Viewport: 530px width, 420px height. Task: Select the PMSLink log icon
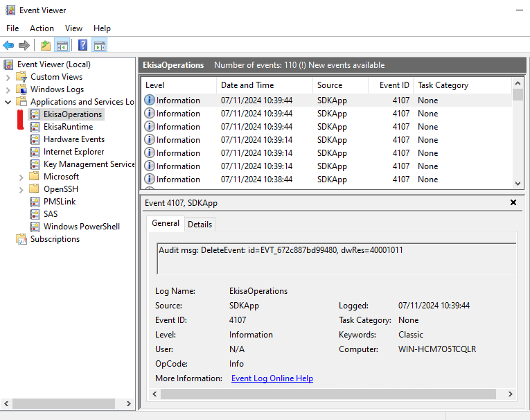[35, 202]
